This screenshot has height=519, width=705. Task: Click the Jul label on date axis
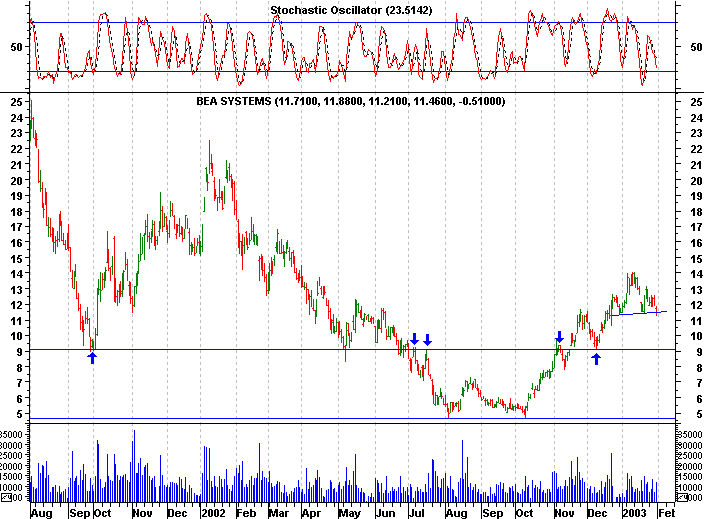coord(416,513)
